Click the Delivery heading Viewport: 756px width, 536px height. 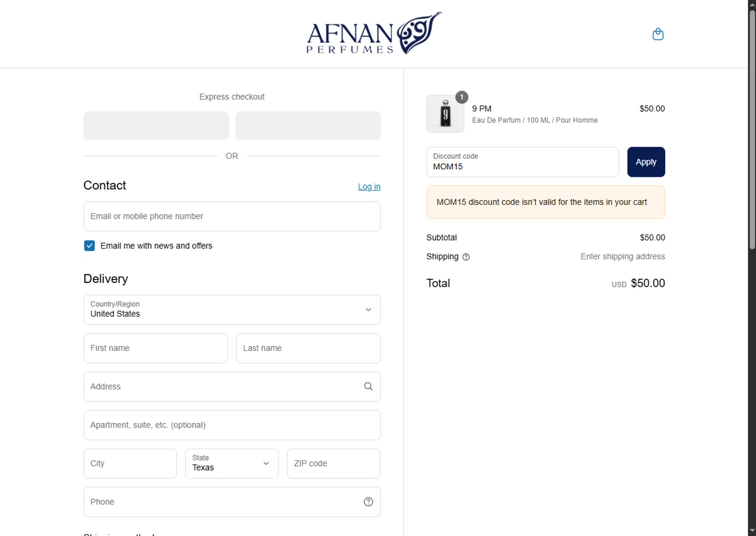(x=106, y=279)
